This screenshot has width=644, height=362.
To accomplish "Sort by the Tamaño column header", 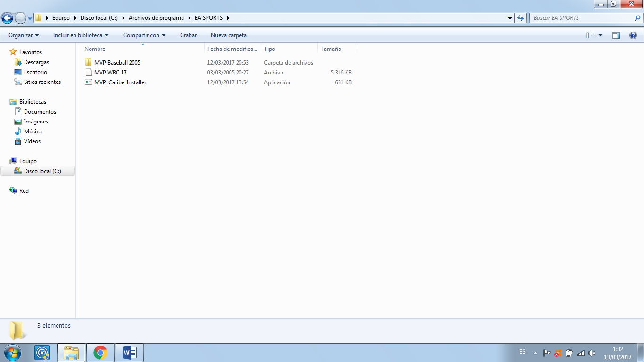I will point(331,49).
